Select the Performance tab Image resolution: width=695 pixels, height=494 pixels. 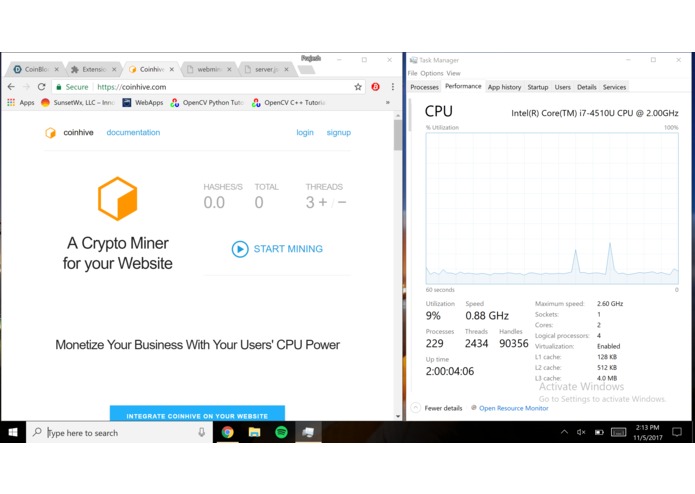pyautogui.click(x=463, y=86)
